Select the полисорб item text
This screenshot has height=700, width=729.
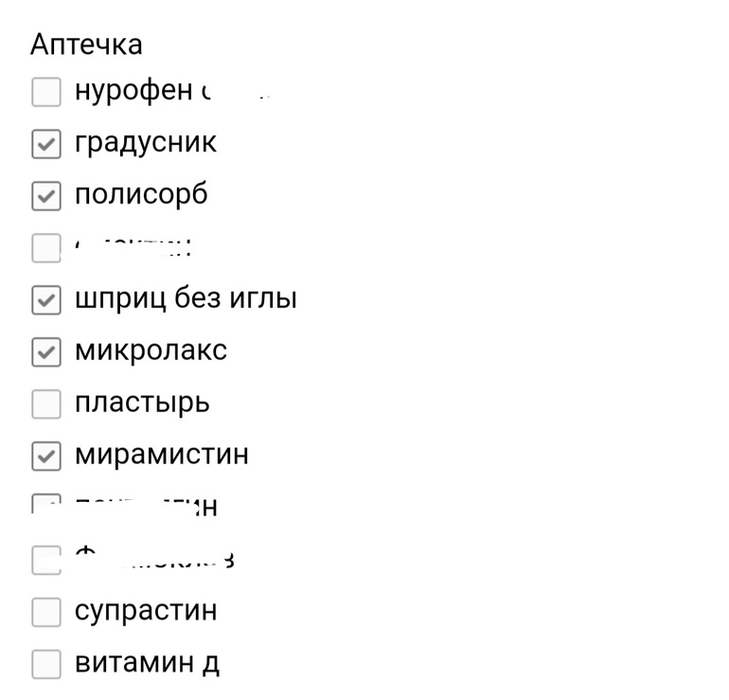coord(141,194)
